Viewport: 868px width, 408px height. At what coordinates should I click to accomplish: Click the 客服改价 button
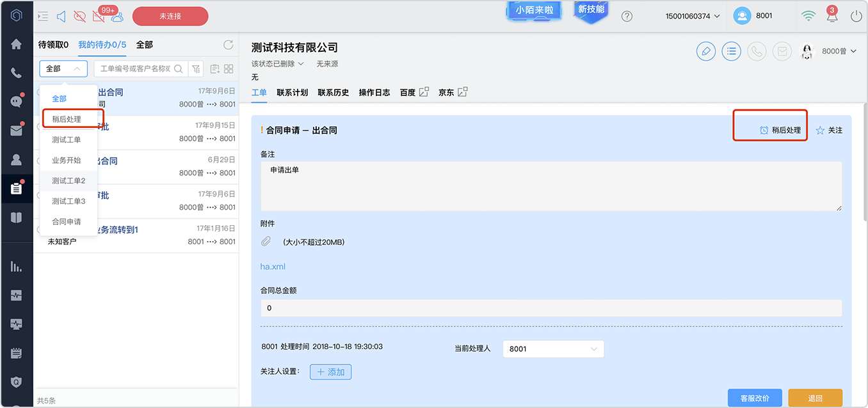pos(755,398)
